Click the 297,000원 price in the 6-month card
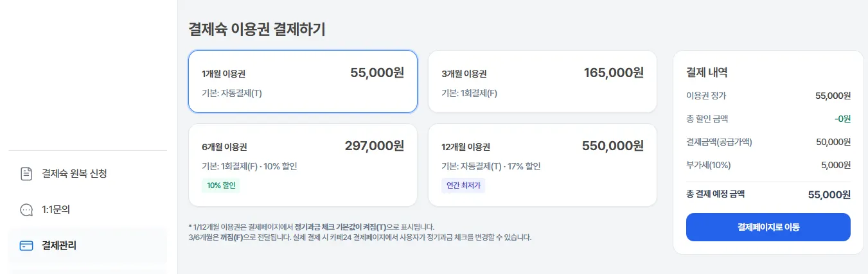The height and width of the screenshot is (274, 868). (x=374, y=146)
